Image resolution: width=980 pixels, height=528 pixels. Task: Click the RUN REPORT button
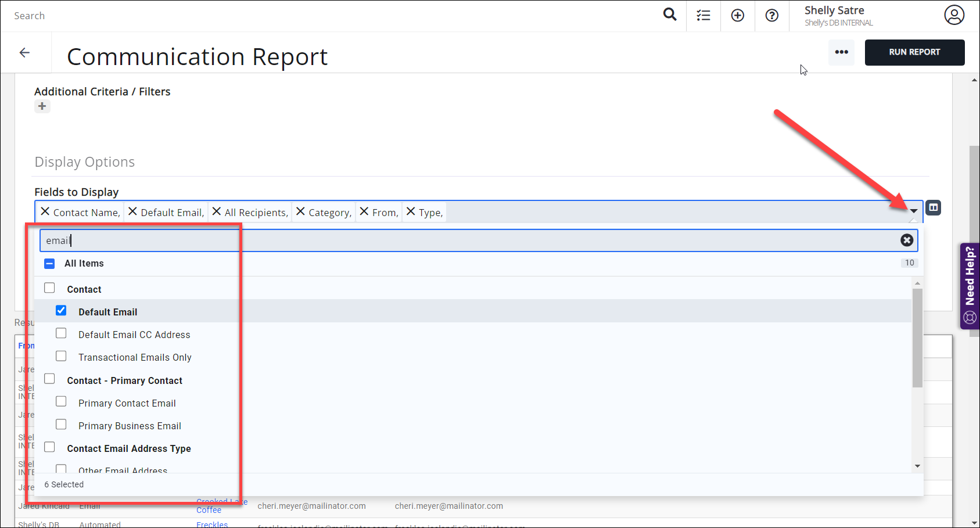[914, 52]
